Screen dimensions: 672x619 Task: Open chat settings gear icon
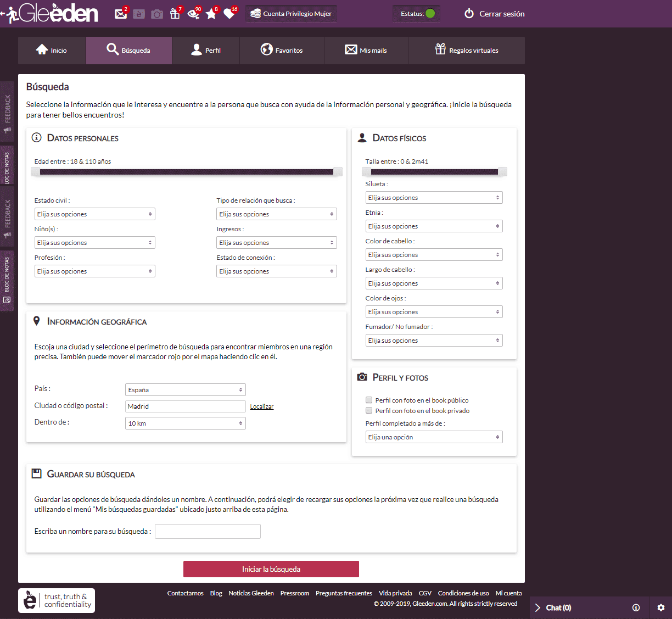[x=661, y=608]
